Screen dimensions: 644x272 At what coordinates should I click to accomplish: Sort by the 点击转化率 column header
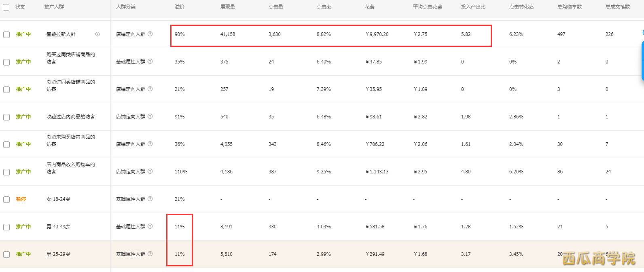click(x=521, y=7)
